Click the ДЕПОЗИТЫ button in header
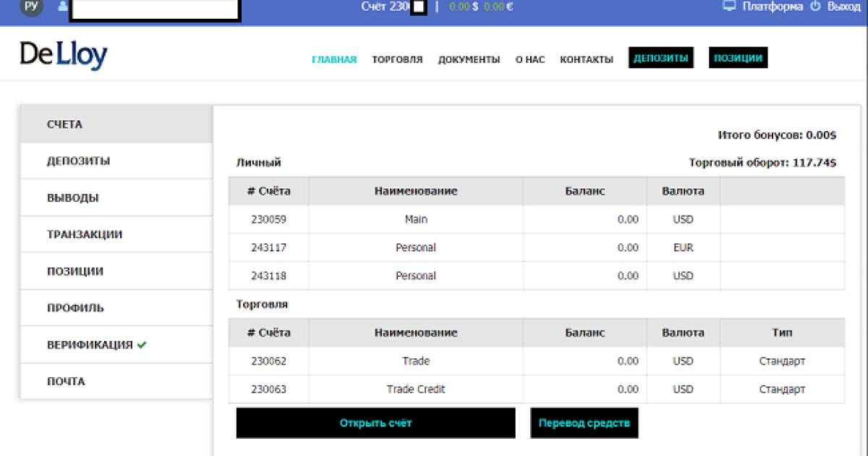 pos(661,59)
